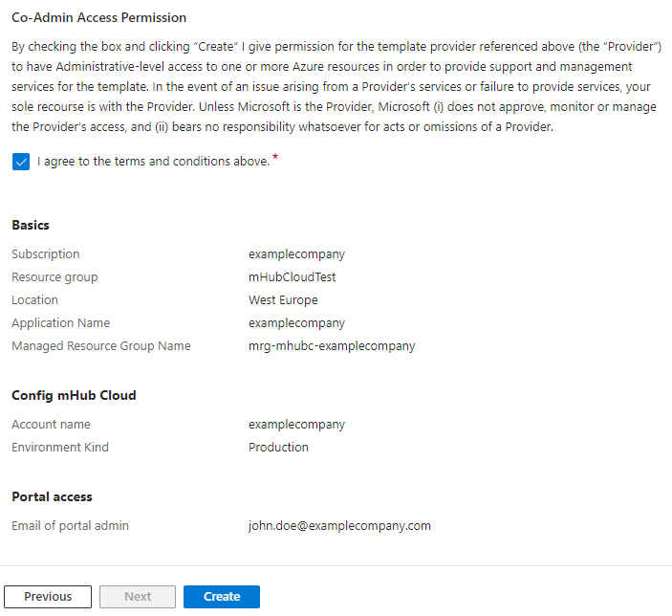
Task: Click the Config mHub Cloud heading
Action: pyautogui.click(x=74, y=395)
